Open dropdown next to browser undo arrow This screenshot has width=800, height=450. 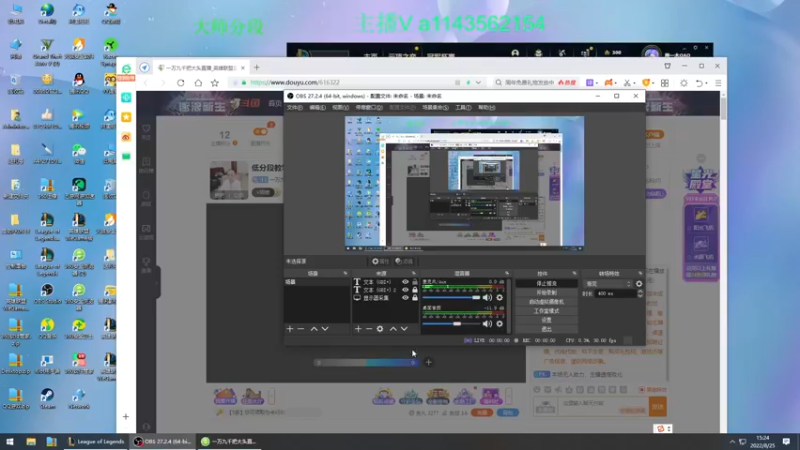(707, 83)
